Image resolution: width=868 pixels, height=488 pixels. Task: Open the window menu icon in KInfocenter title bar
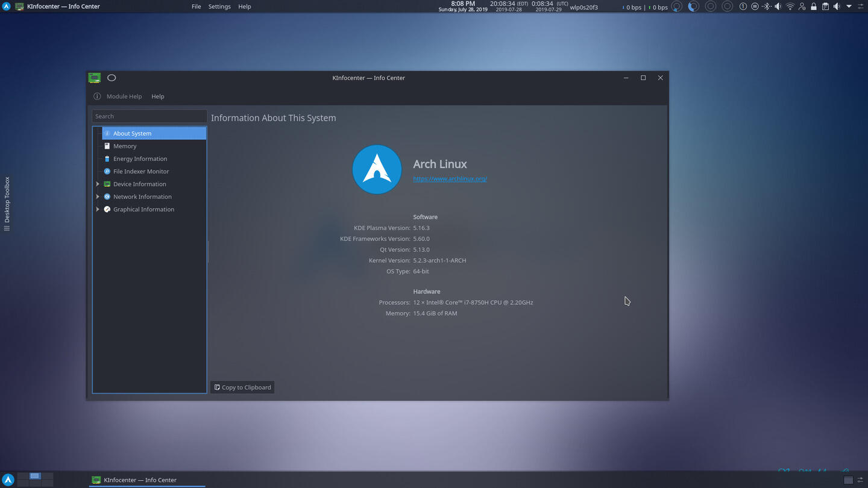(x=94, y=78)
